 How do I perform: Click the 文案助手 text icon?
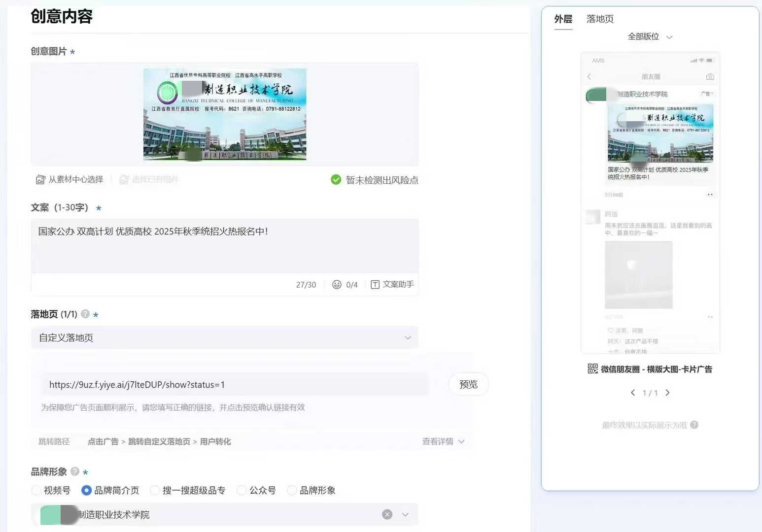coord(375,284)
